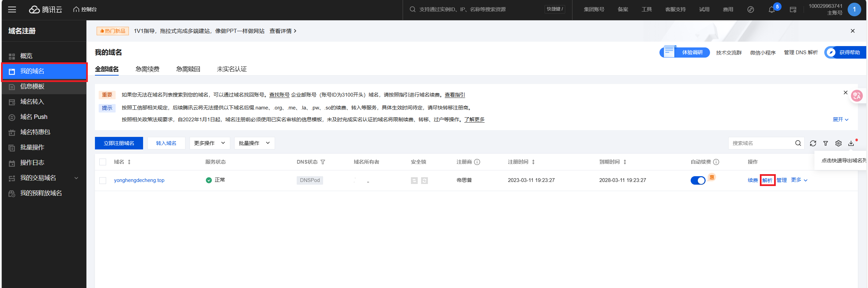
Task: Open the filter funnel icon in toolbar
Action: (x=826, y=143)
